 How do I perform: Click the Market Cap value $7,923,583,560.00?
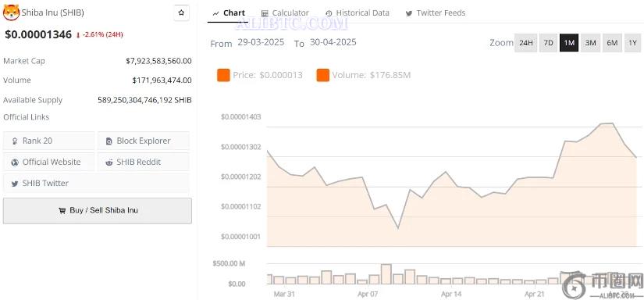[158, 61]
